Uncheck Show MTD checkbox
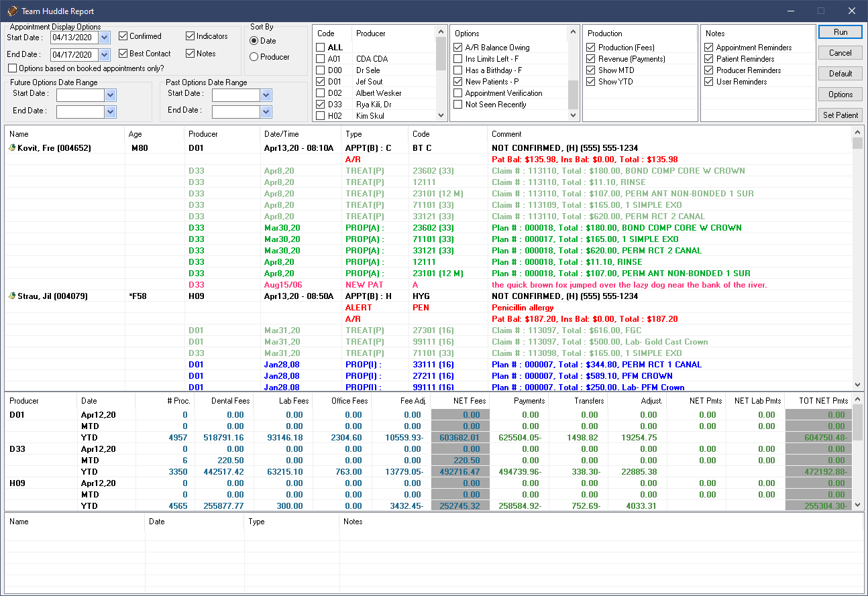Image resolution: width=868 pixels, height=596 pixels. 591,70
